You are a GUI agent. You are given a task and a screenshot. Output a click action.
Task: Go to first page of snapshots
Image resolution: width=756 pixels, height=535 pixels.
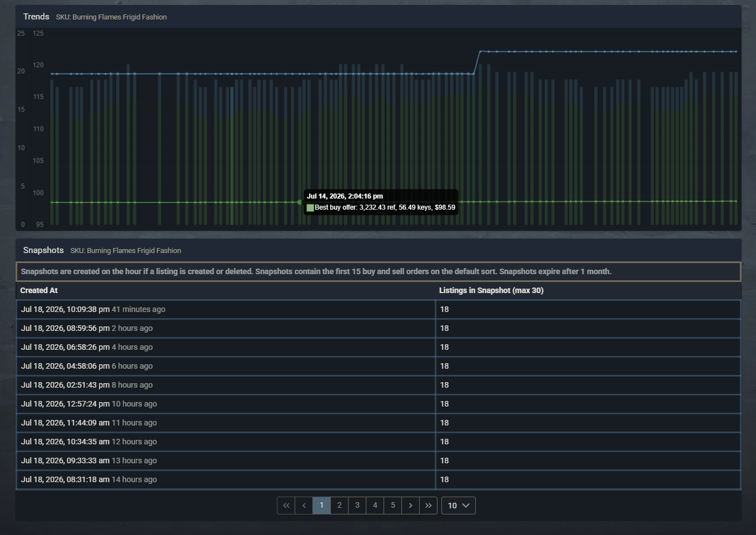coord(286,506)
